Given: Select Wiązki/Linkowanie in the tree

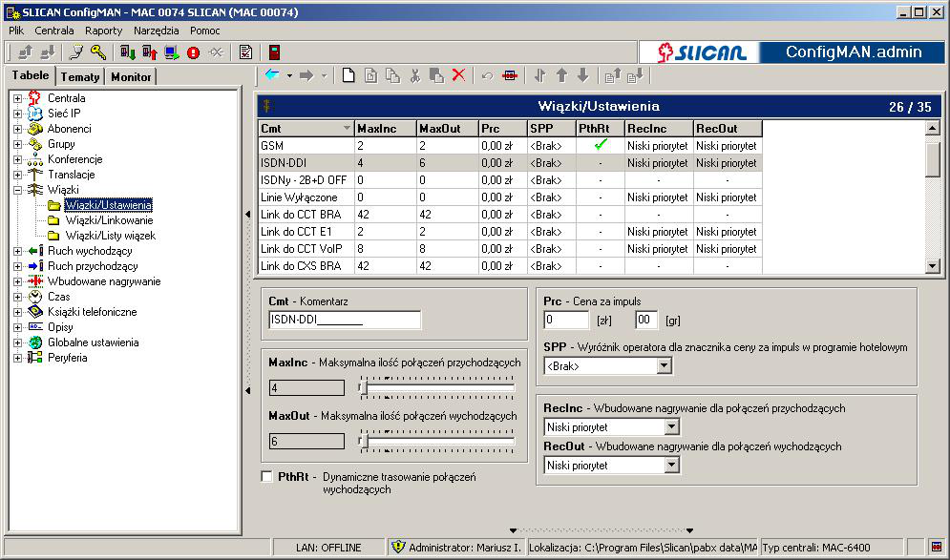Looking at the screenshot, I should click(x=109, y=220).
